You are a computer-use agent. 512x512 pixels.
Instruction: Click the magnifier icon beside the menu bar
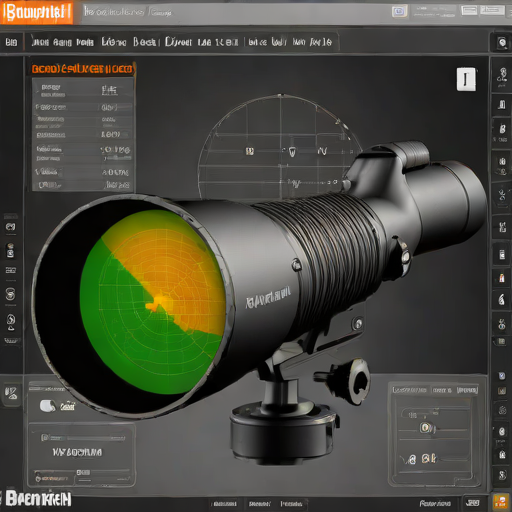tap(502, 43)
